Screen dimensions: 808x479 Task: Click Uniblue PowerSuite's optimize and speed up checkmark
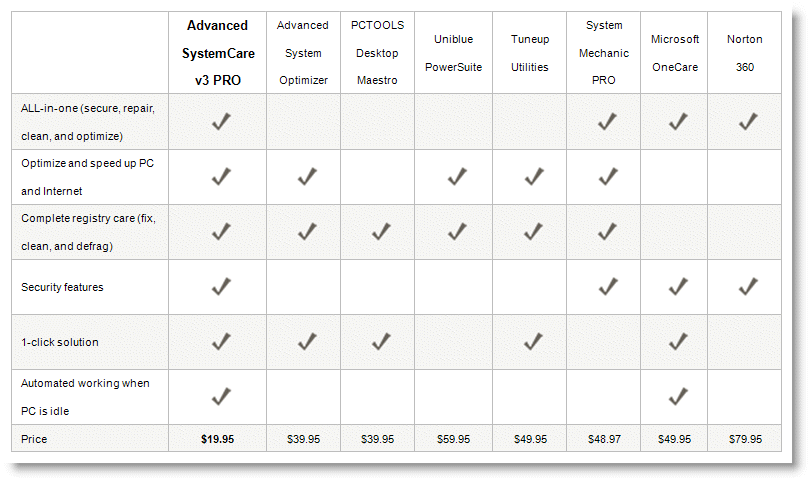[457, 177]
